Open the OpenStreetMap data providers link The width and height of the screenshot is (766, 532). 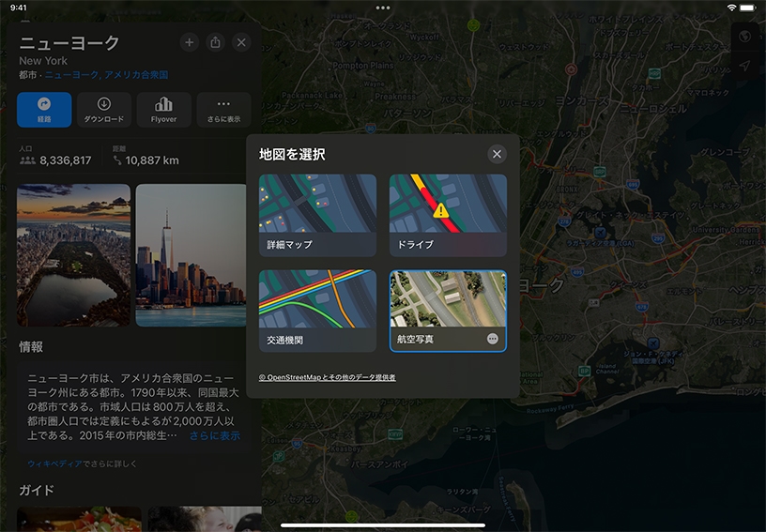tap(327, 377)
